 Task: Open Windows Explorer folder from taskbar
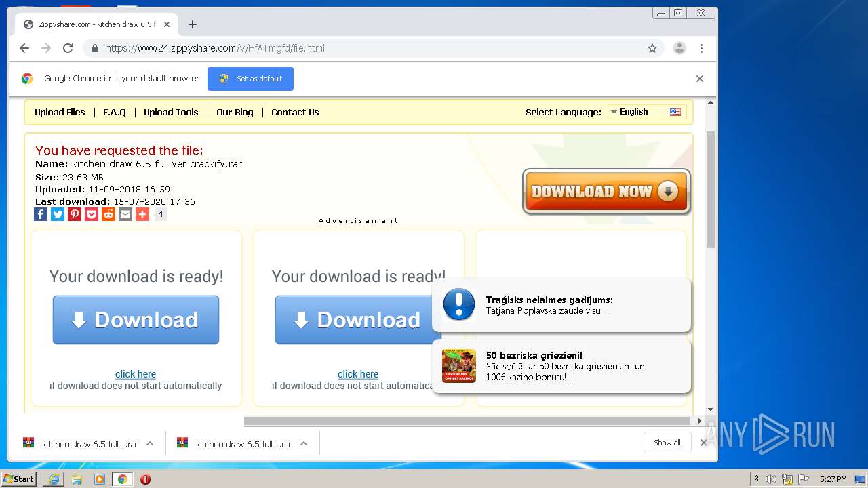tap(77, 479)
